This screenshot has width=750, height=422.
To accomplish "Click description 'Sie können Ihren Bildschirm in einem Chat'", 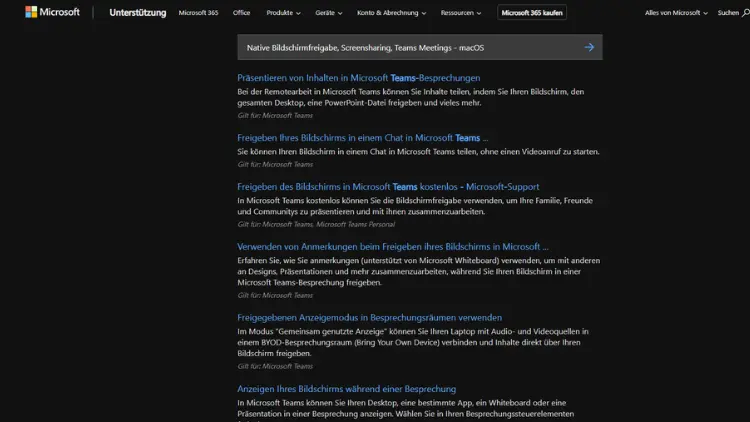I will [x=418, y=152].
